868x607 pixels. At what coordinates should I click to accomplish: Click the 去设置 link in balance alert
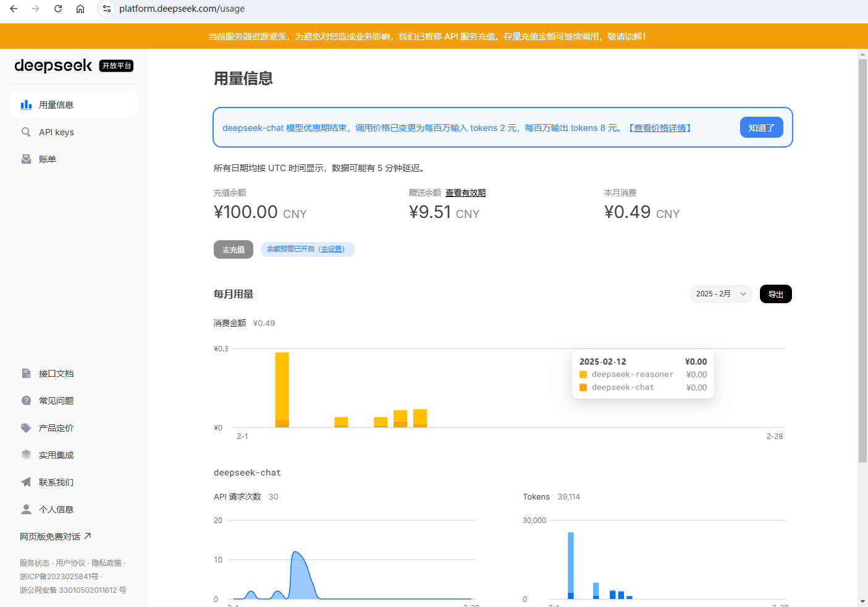(x=332, y=249)
